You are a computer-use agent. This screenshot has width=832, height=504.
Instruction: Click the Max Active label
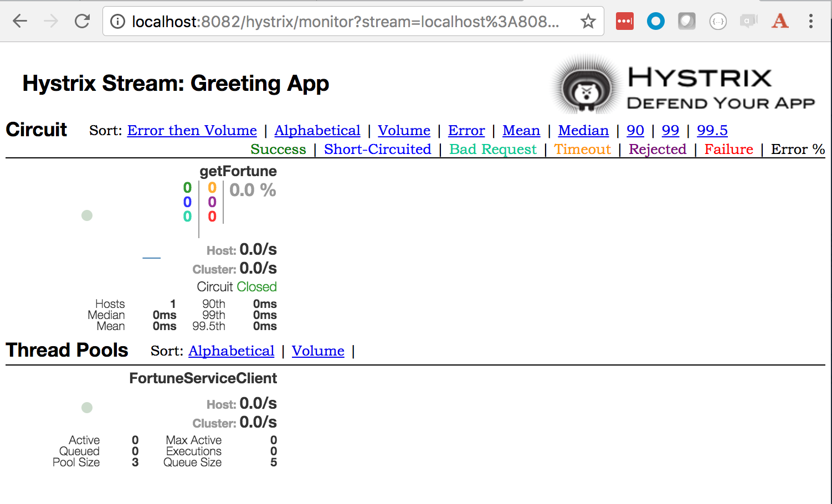pyautogui.click(x=194, y=440)
